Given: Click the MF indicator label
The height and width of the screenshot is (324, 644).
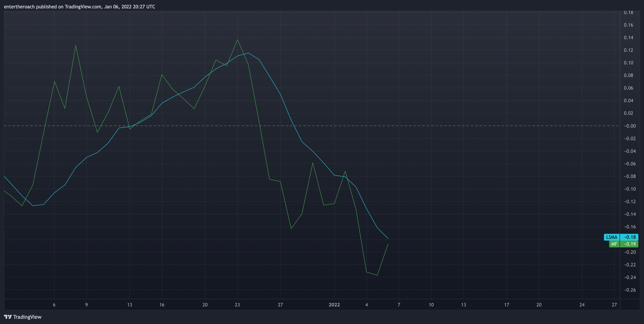Looking at the screenshot, I should [x=614, y=244].
